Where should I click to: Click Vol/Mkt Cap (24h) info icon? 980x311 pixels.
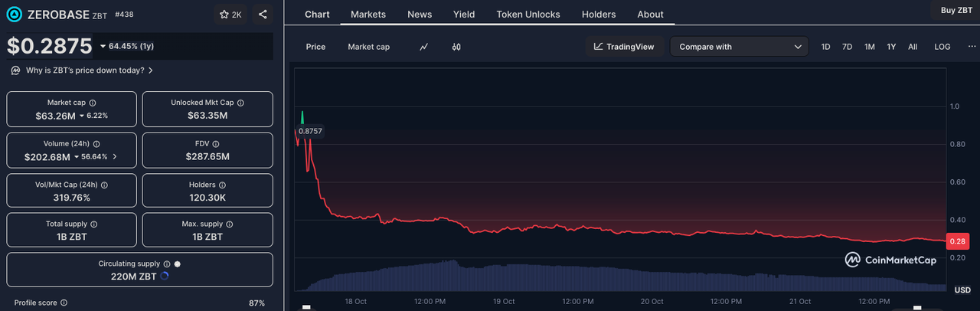pos(104,185)
